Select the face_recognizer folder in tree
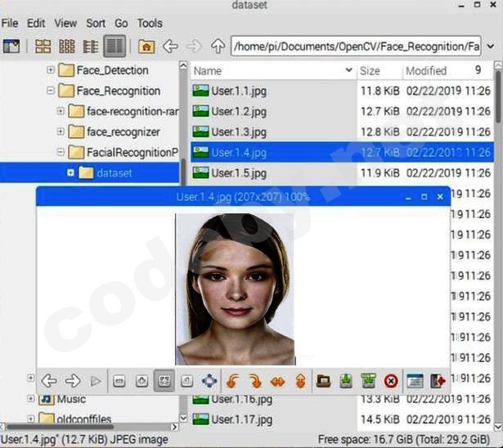 (124, 132)
